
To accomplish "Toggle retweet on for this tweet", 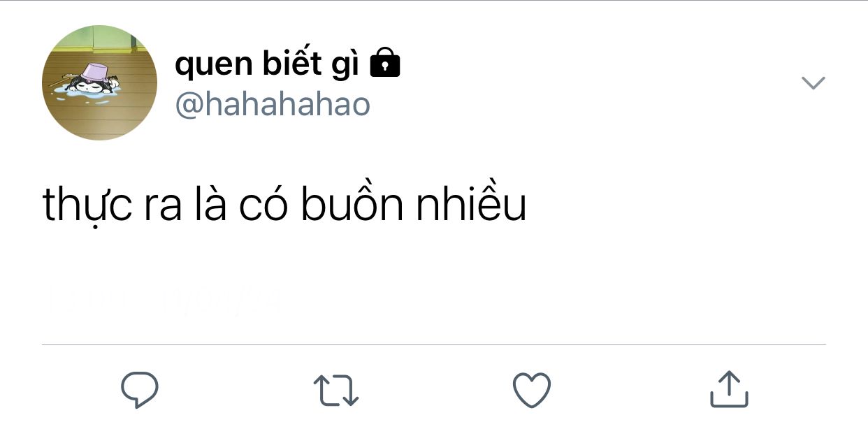I will click(x=335, y=391).
